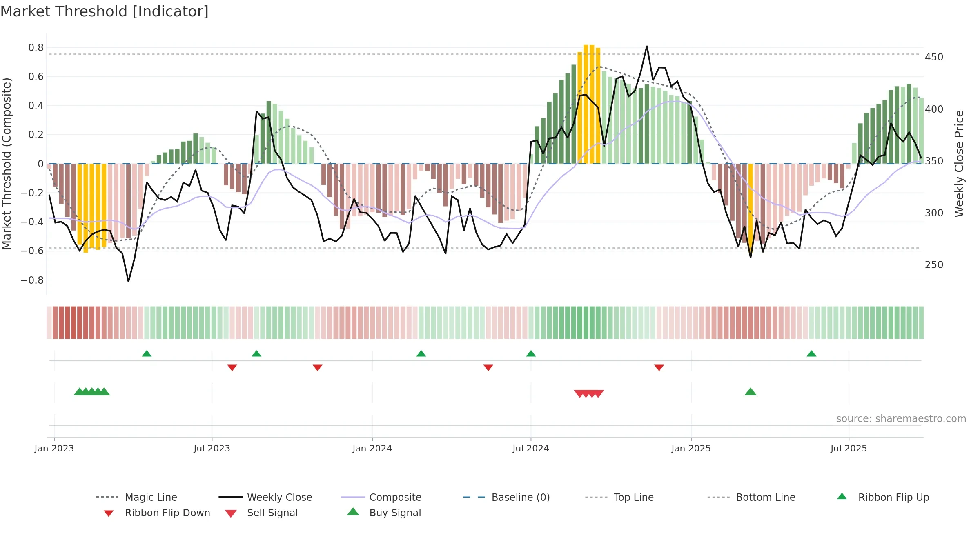Click the 350 price axis label
980x551 pixels.
(934, 161)
